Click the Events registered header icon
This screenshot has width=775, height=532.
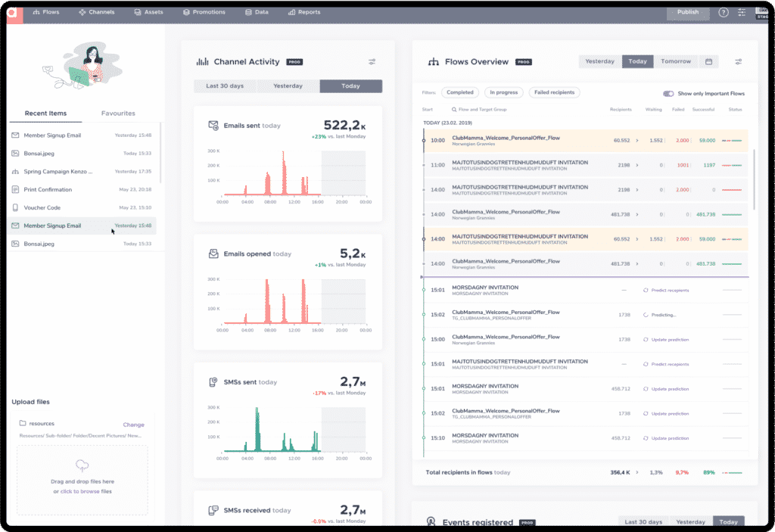point(431,521)
